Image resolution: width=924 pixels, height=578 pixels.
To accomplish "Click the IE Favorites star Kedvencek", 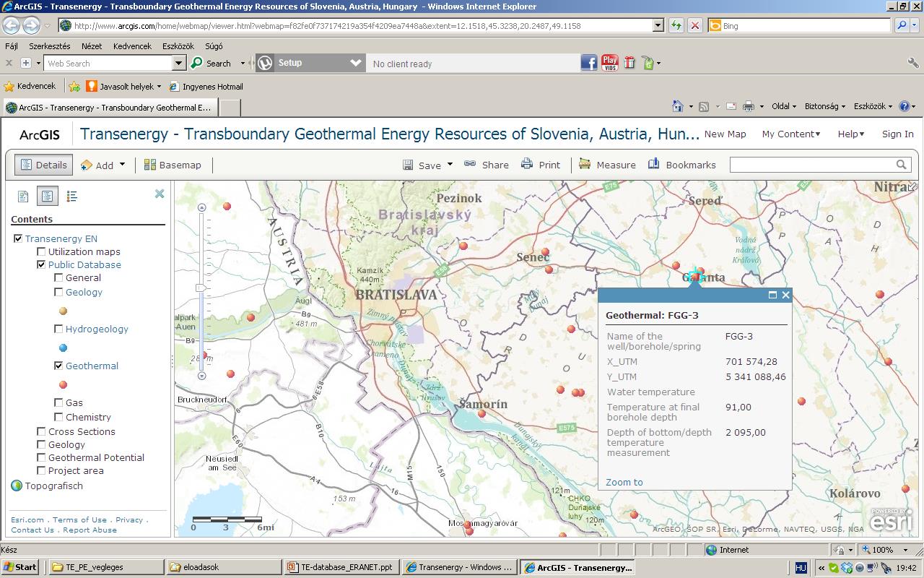I will coord(30,86).
